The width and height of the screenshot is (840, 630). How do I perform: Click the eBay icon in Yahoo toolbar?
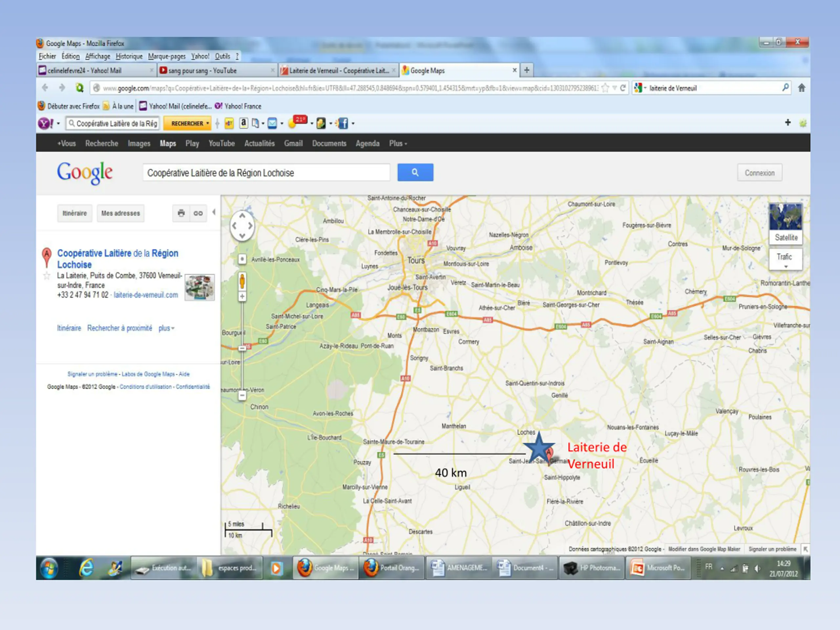pos(229,123)
